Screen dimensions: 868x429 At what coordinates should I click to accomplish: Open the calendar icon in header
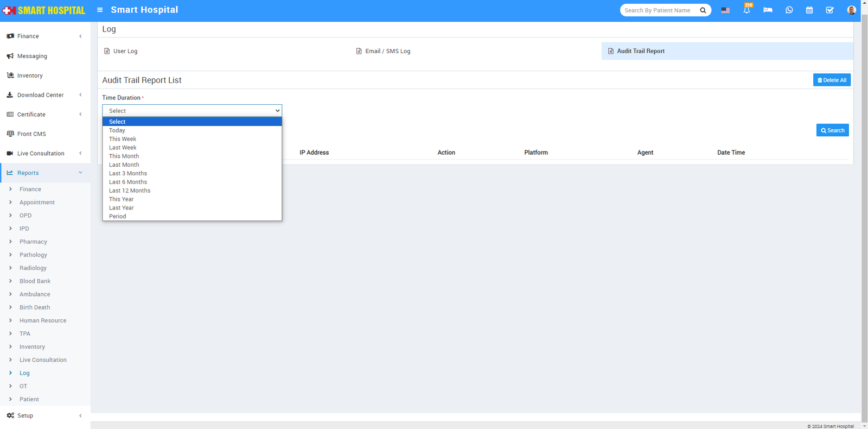coord(809,10)
